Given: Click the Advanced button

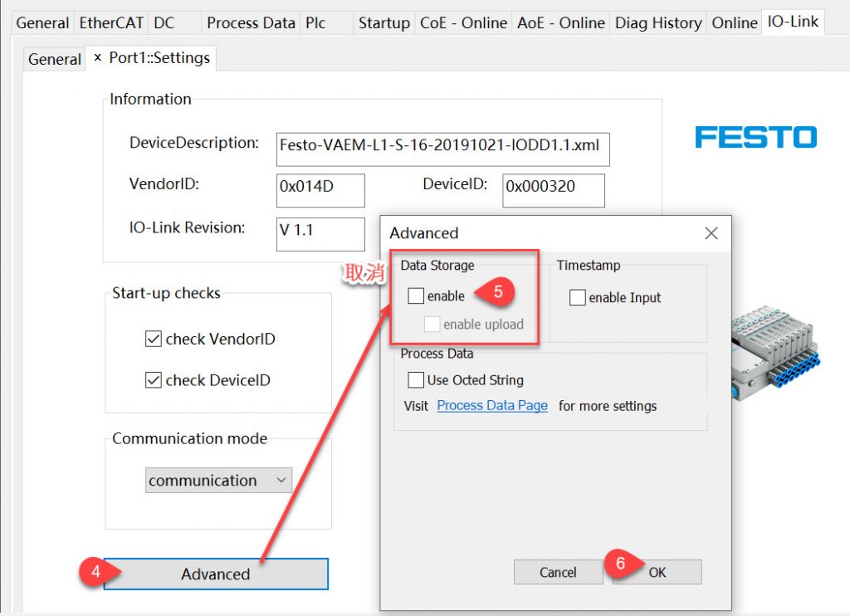Looking at the screenshot, I should [216, 574].
